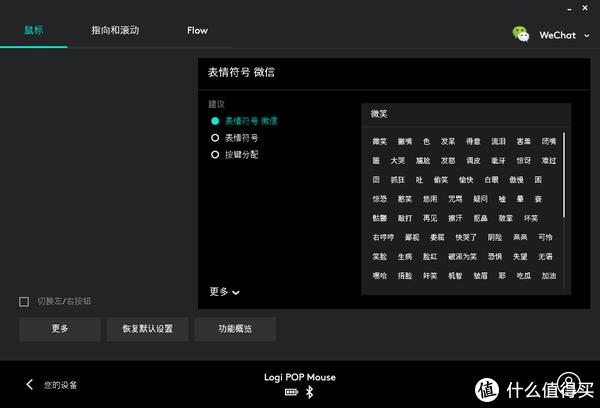Image resolution: width=600 pixels, height=408 pixels.
Task: Select the 鼓掌 emoji
Action: (505, 218)
